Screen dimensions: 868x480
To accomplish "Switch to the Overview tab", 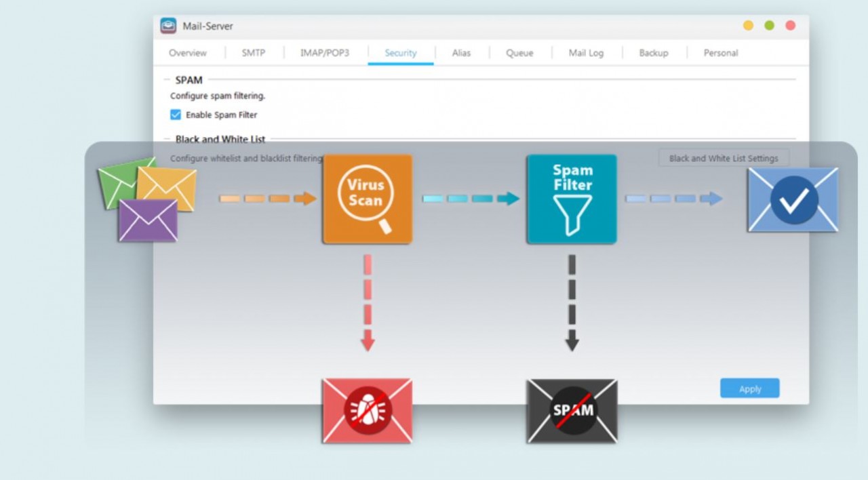I will (188, 53).
